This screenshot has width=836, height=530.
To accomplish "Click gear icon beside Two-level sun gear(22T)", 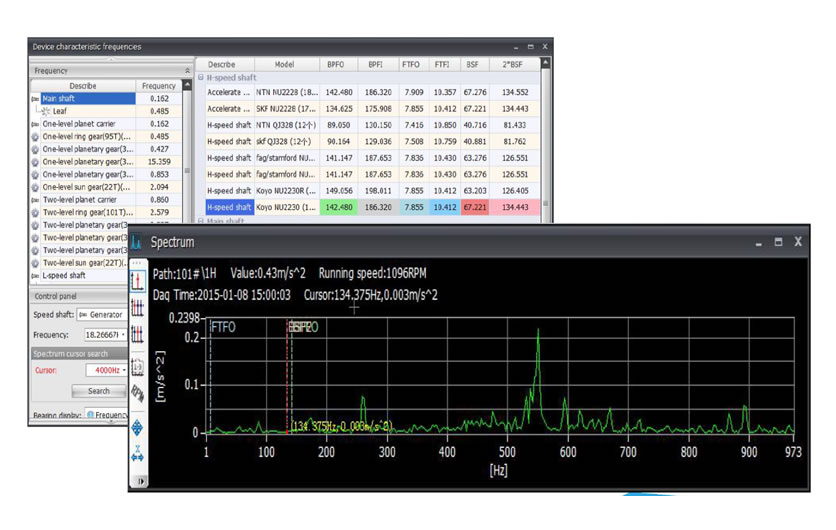I will 35,263.
